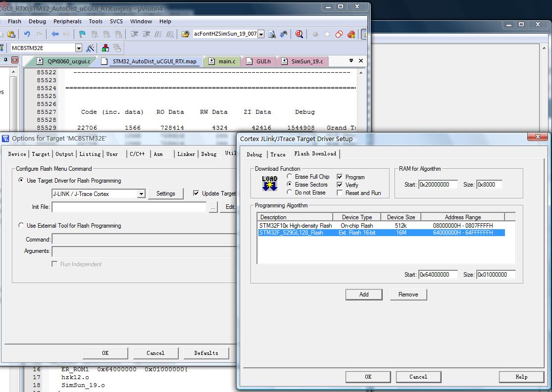
Task: Click the Settings button next to driver
Action: coord(165,194)
